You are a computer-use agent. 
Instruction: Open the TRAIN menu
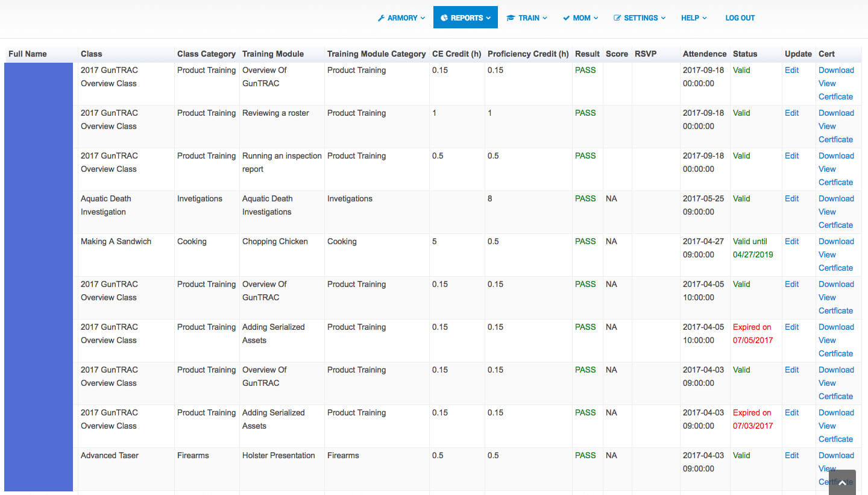tap(527, 17)
